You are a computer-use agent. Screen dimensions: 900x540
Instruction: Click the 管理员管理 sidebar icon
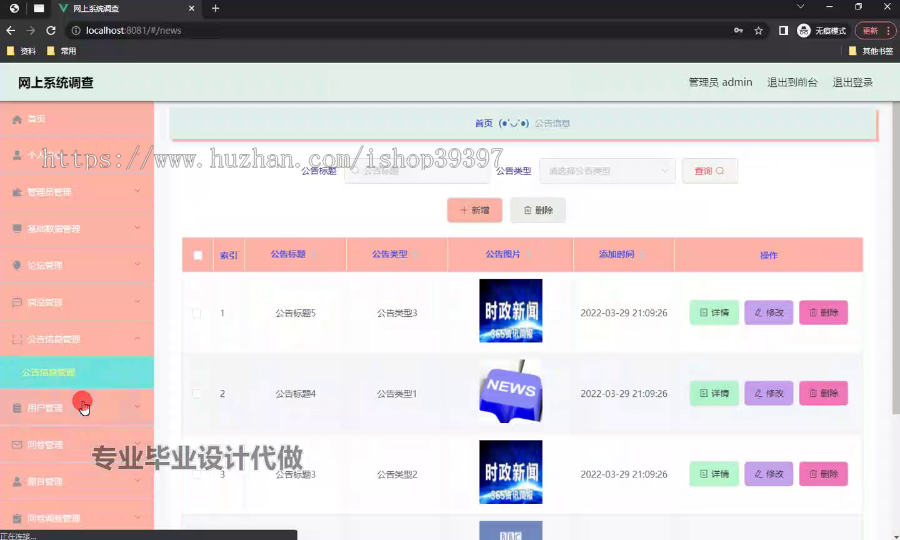tap(17, 192)
